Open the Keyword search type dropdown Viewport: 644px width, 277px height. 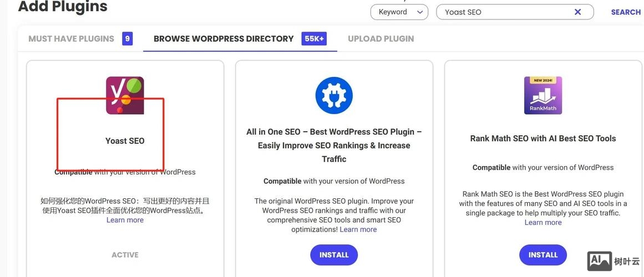click(399, 12)
